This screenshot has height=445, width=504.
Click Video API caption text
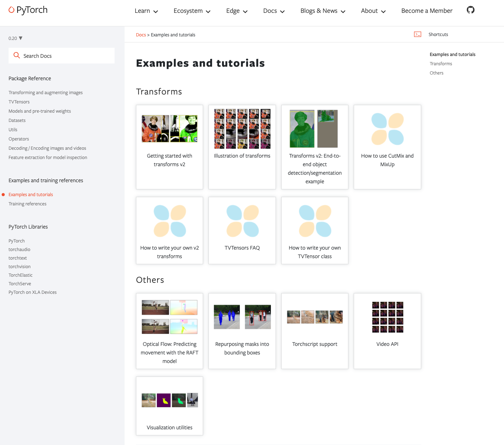tap(387, 344)
